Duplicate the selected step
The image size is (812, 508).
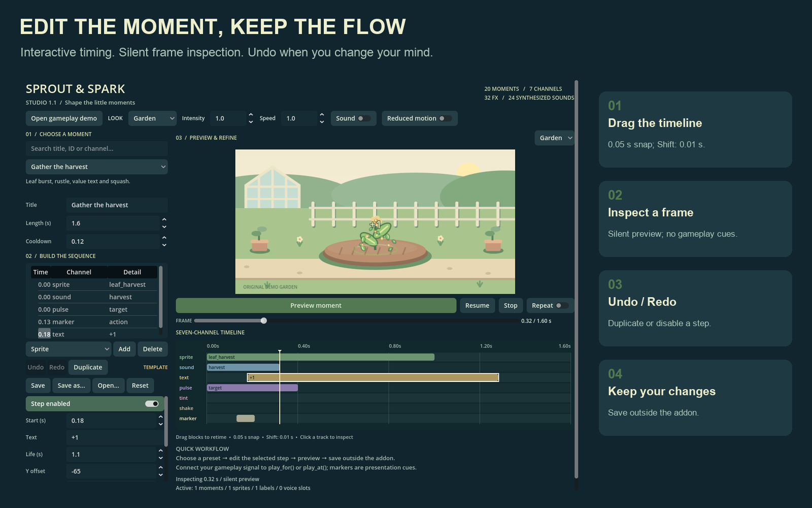point(88,367)
